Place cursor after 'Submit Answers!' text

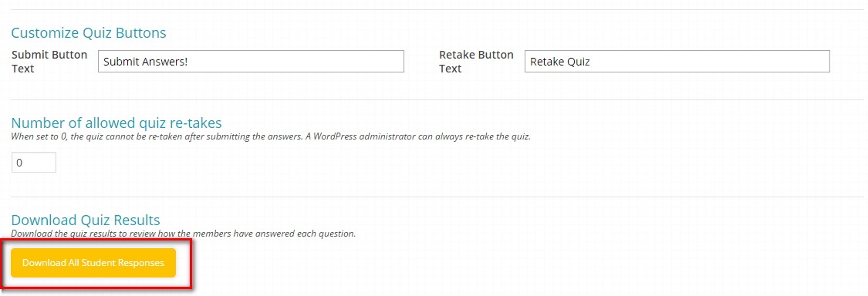coord(189,62)
